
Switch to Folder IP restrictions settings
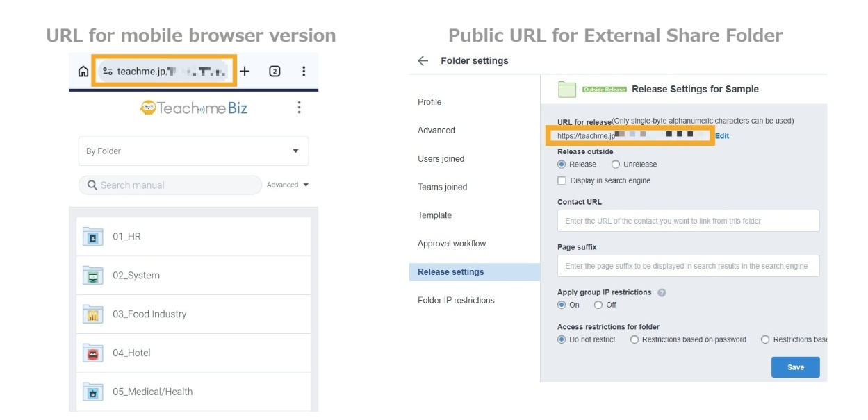point(456,300)
